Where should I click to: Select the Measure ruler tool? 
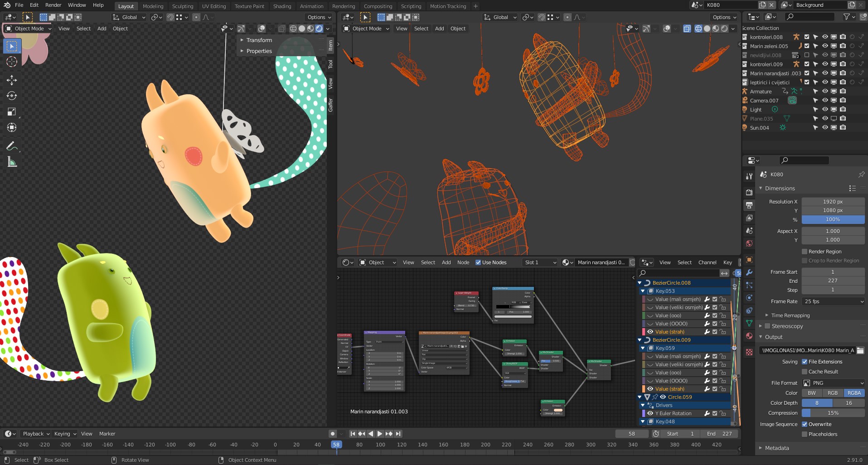(12, 162)
